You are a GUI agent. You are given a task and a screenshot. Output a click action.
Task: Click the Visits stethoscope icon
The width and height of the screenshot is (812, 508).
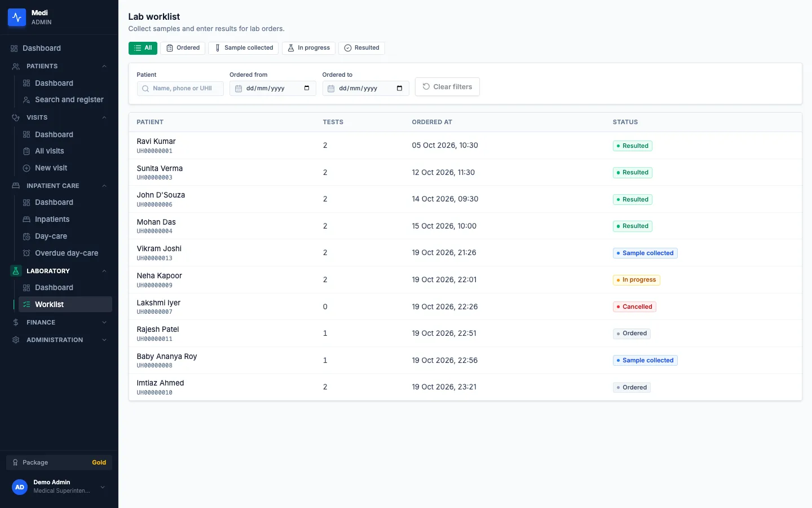click(16, 118)
